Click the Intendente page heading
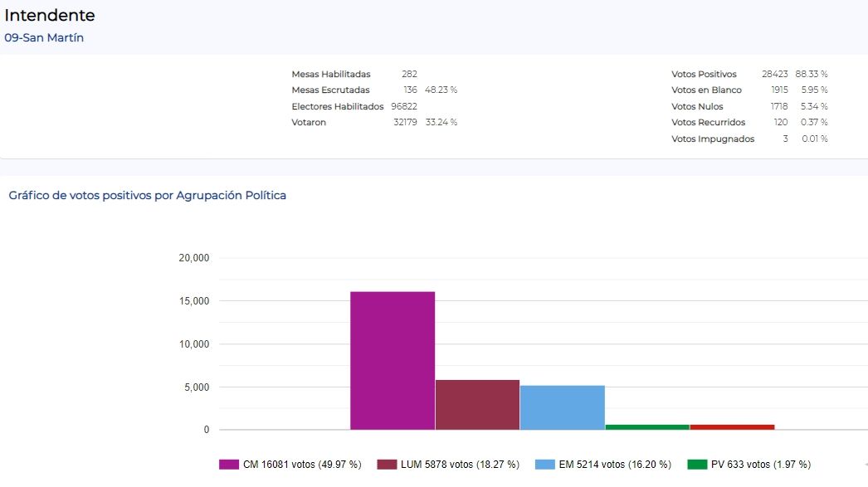Image resolution: width=868 pixels, height=487 pixels. point(50,15)
